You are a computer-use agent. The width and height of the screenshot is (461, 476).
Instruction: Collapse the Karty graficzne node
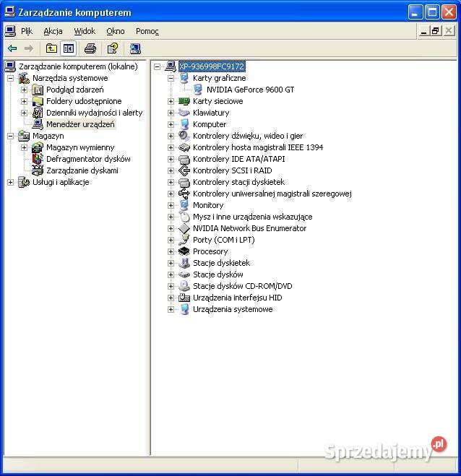(171, 78)
